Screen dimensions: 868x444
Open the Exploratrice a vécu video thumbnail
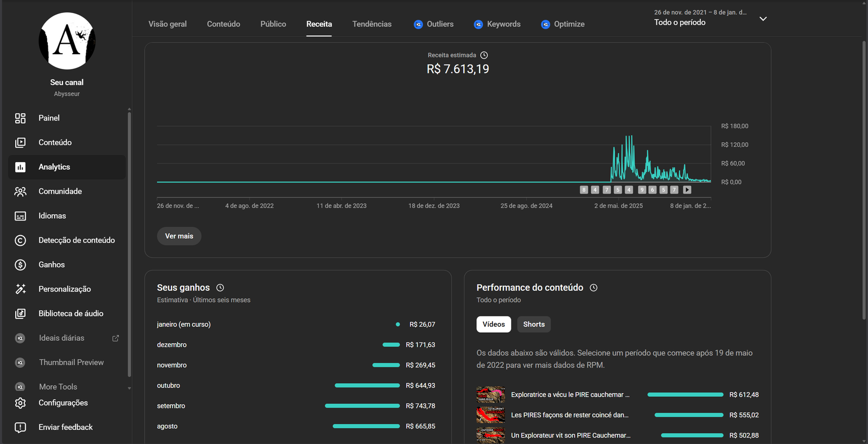tap(490, 395)
